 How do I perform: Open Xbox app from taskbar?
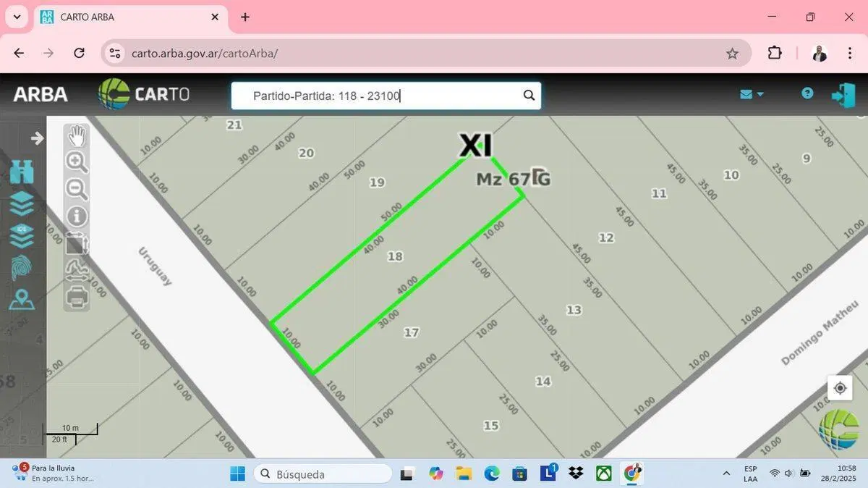click(603, 474)
